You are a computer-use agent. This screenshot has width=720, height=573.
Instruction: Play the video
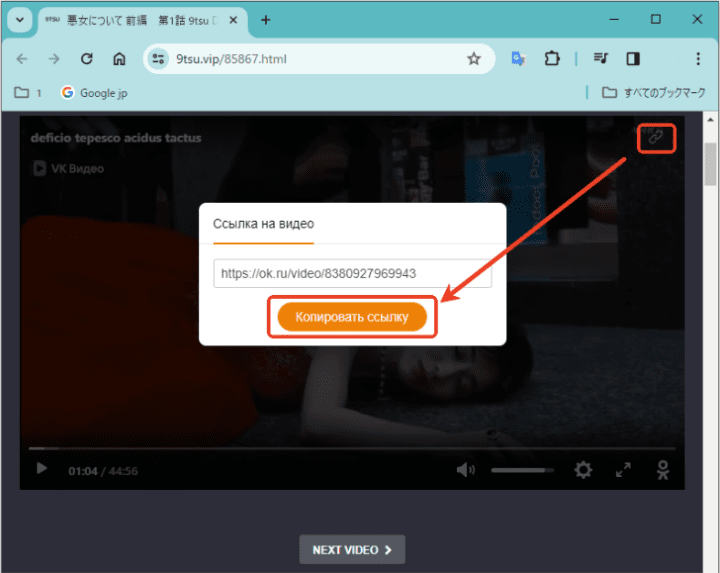(x=42, y=469)
